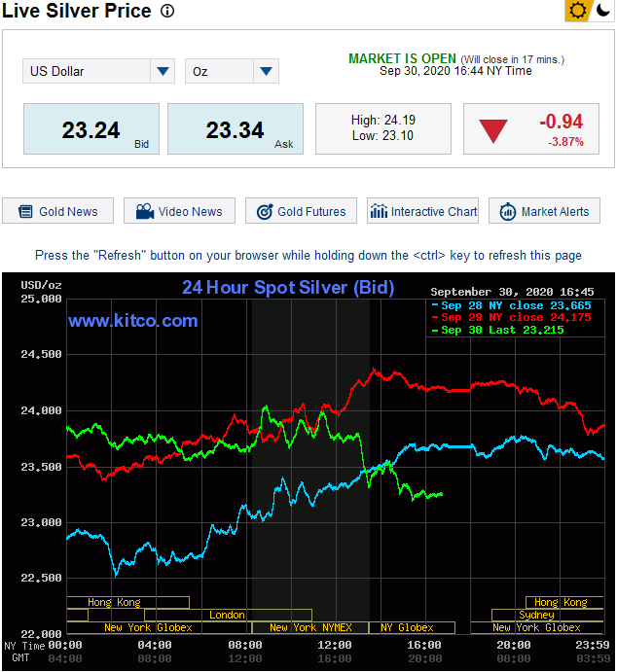Click the 24 Hour Spot Silver (Bid) title
The height and width of the screenshot is (672, 617).
click(288, 287)
